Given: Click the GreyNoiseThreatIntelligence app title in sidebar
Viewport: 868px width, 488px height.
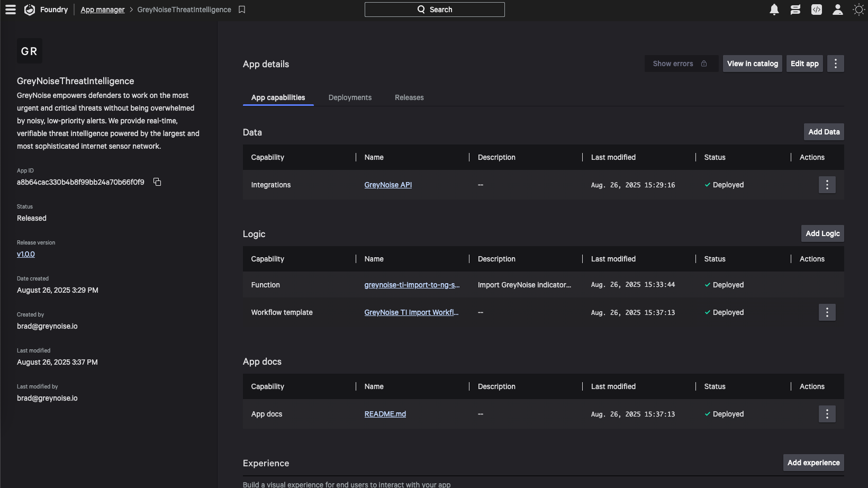Looking at the screenshot, I should (76, 81).
